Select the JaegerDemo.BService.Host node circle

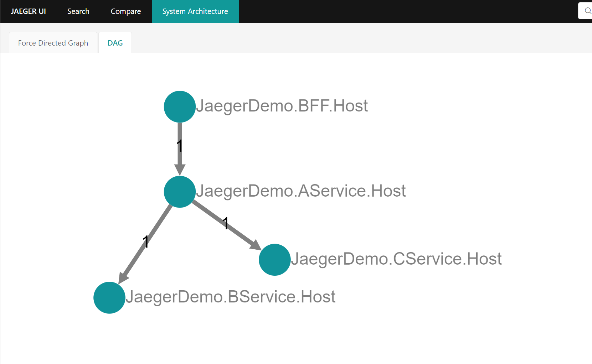[x=109, y=298]
